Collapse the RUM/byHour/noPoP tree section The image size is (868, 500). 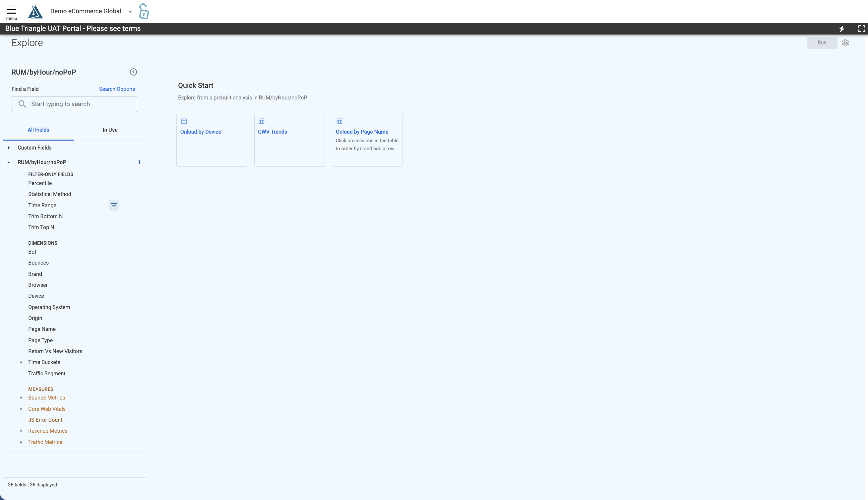click(9, 162)
